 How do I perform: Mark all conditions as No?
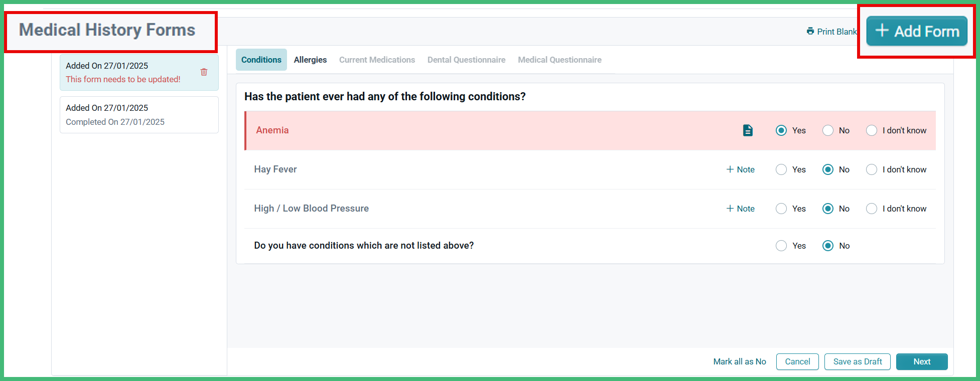click(739, 361)
